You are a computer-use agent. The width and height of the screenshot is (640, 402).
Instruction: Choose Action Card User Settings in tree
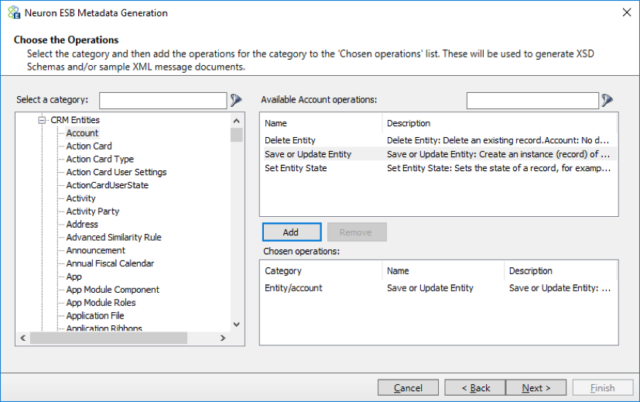click(x=116, y=172)
